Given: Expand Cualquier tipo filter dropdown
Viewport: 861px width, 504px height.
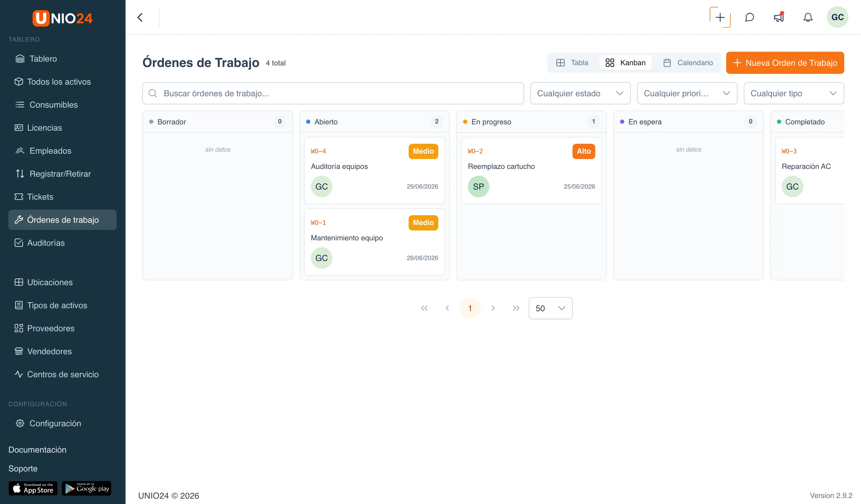Looking at the screenshot, I should pyautogui.click(x=794, y=93).
